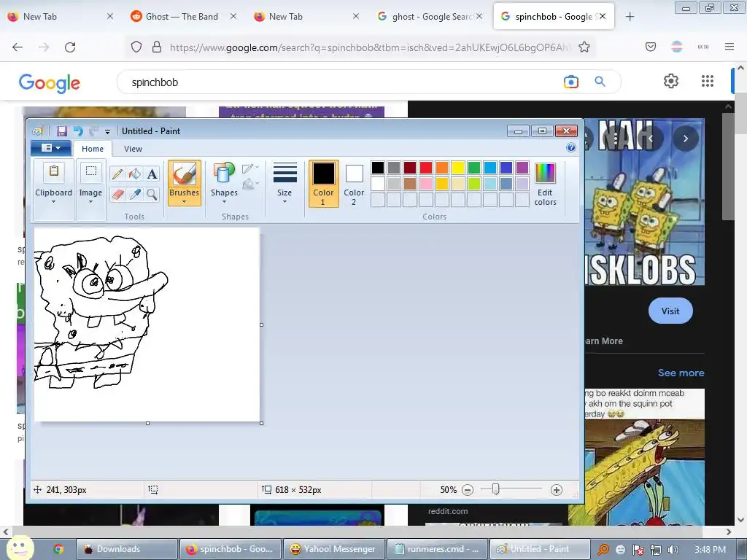
Task: Pick the purple palette color
Action: tap(522, 168)
